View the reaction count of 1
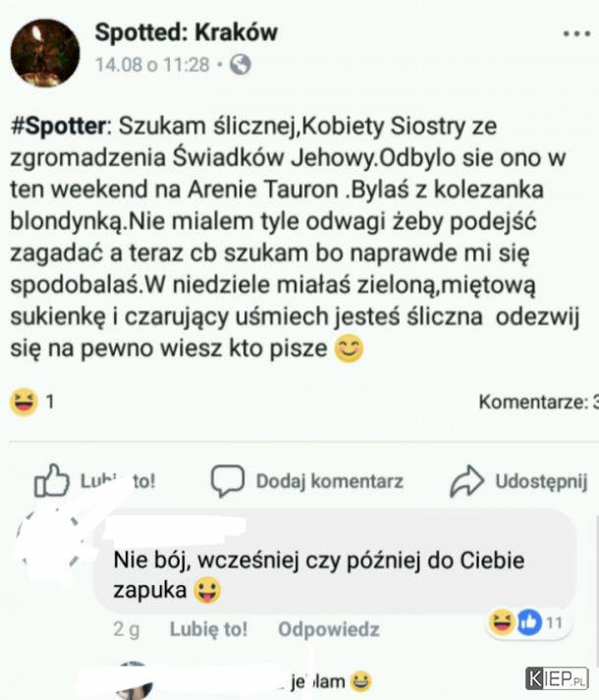 click(50, 402)
